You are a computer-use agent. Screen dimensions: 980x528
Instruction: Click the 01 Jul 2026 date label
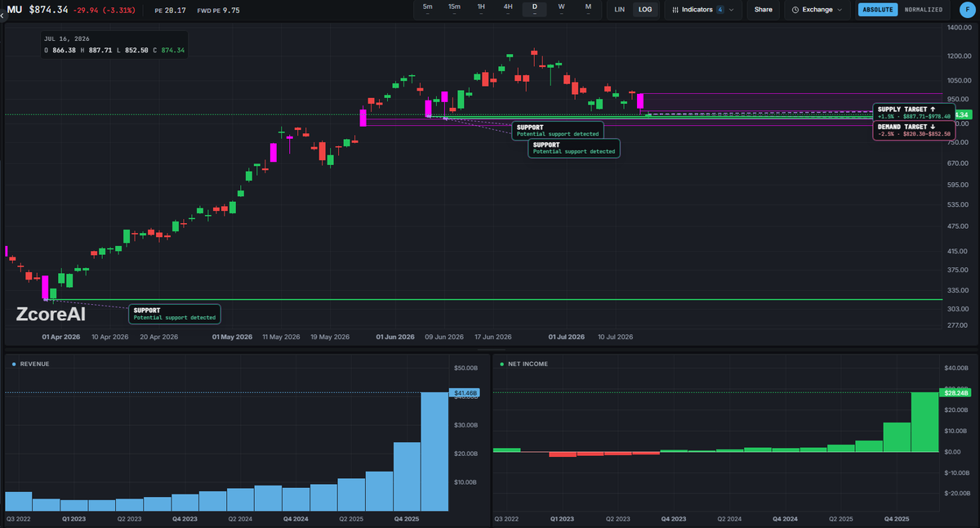pos(567,337)
